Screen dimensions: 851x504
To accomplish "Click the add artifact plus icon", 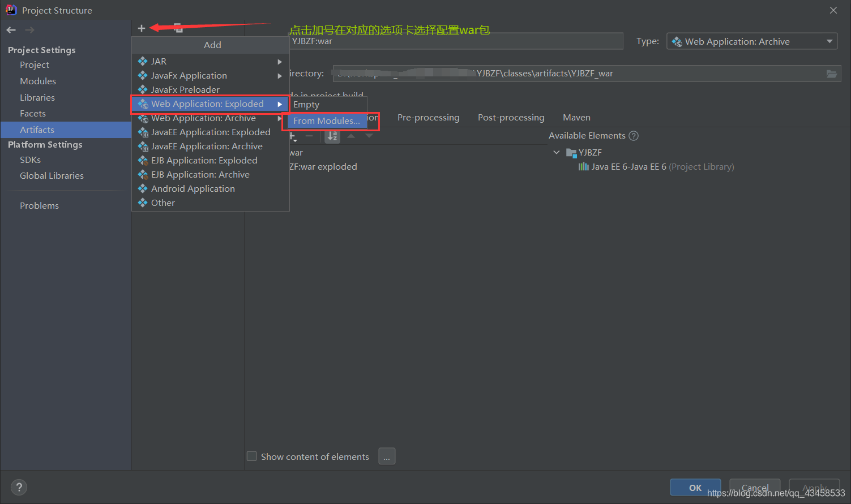I will point(142,28).
